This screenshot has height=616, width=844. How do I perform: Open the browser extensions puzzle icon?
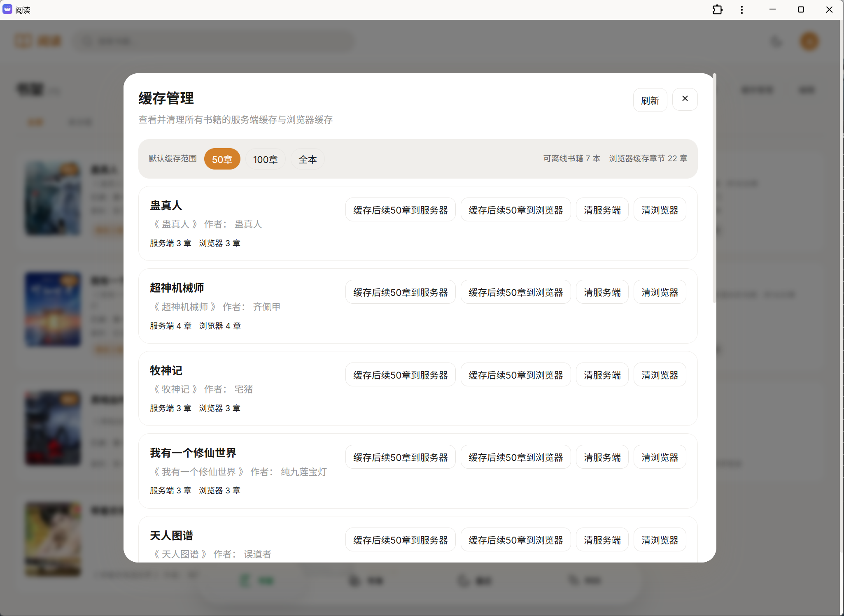coord(718,9)
